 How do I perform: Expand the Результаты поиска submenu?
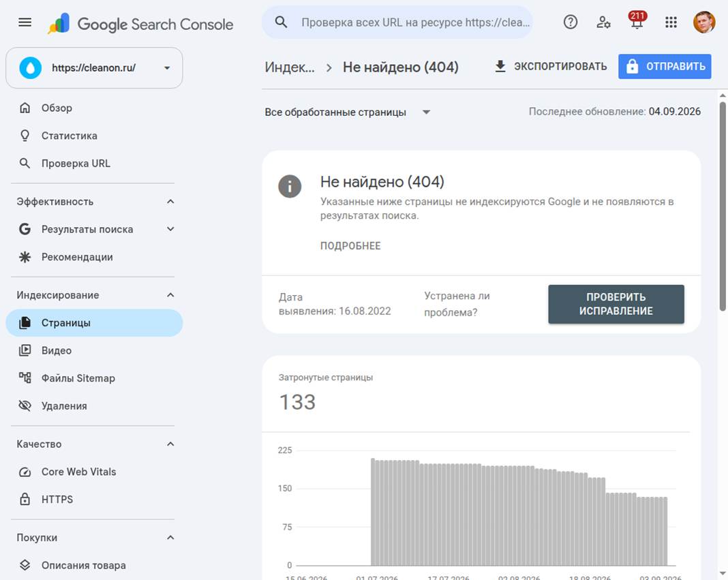(x=170, y=229)
